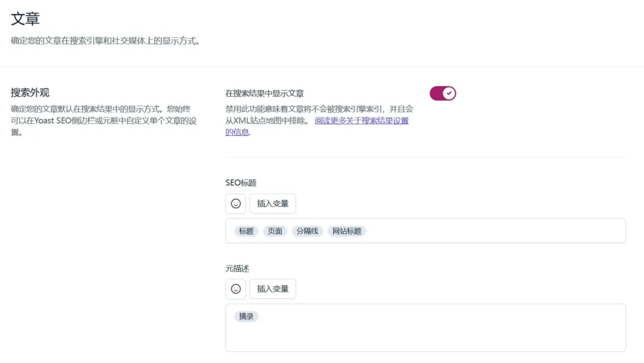This screenshot has width=644, height=363.
Task: Select the 标题 variable tag
Action: coord(245,231)
